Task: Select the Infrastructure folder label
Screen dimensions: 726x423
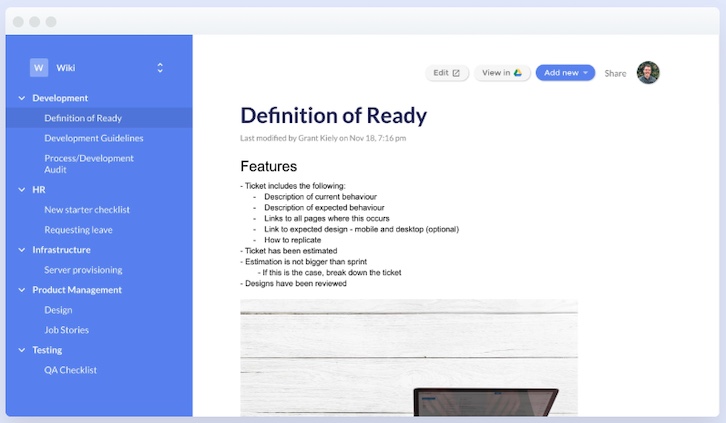Action: click(x=62, y=250)
